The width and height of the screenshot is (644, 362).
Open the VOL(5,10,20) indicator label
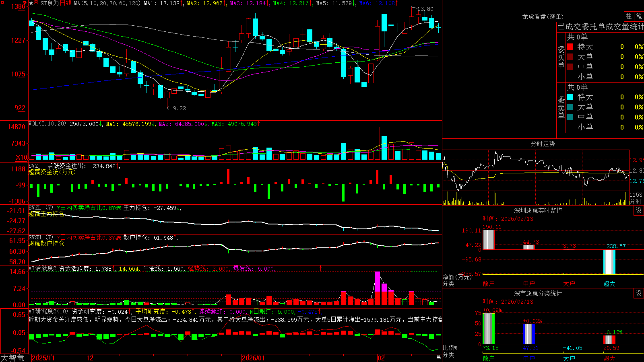[x=47, y=123]
